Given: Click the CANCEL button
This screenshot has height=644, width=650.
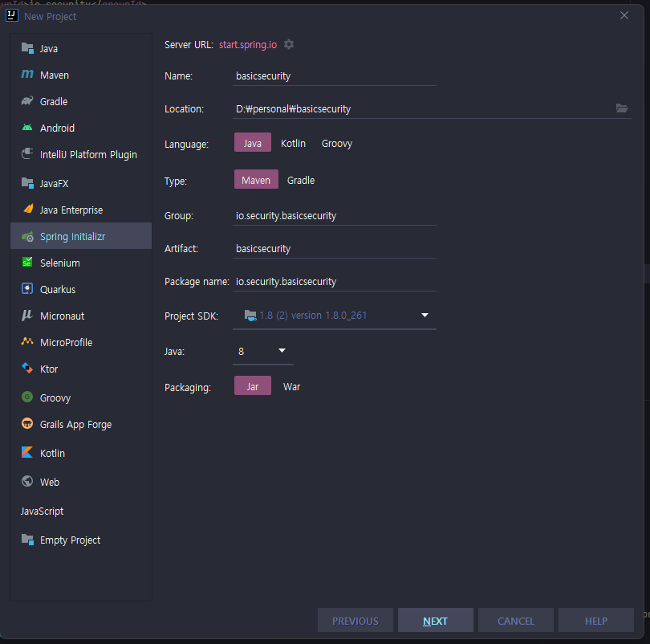Looking at the screenshot, I should [x=516, y=621].
